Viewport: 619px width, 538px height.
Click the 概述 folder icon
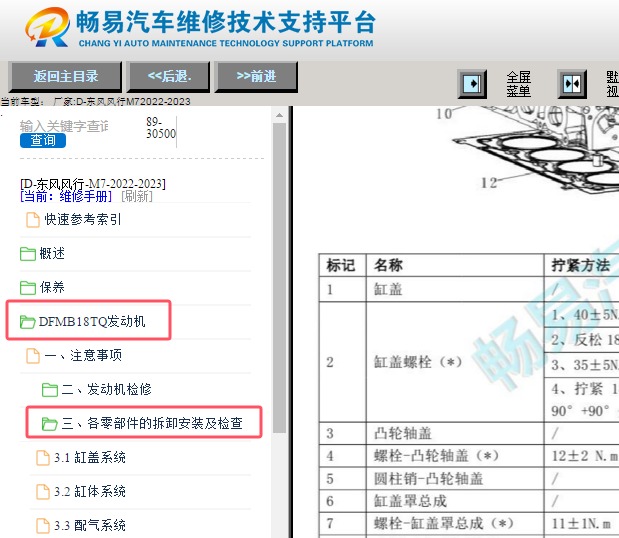[28, 254]
